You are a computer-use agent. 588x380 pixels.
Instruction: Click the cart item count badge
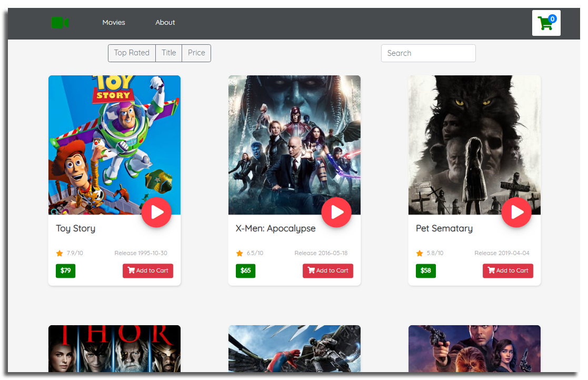click(552, 19)
